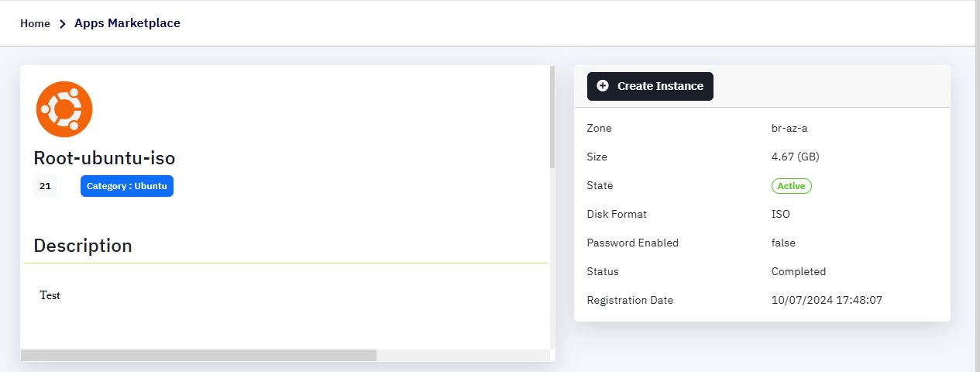Click the vertical scrollbar of description panel
The height and width of the screenshot is (372, 980).
[x=552, y=117]
